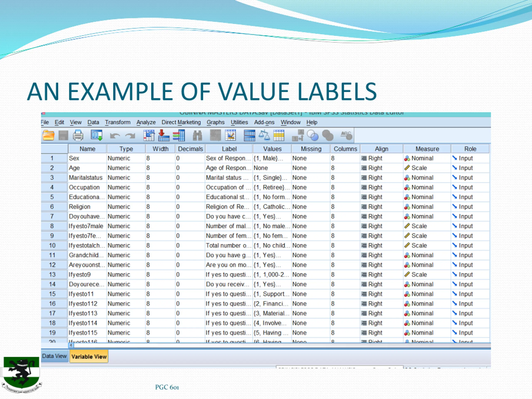Click the horizontal scrollbar left arrow
Viewport: 532px width, 399px height.
point(71,345)
